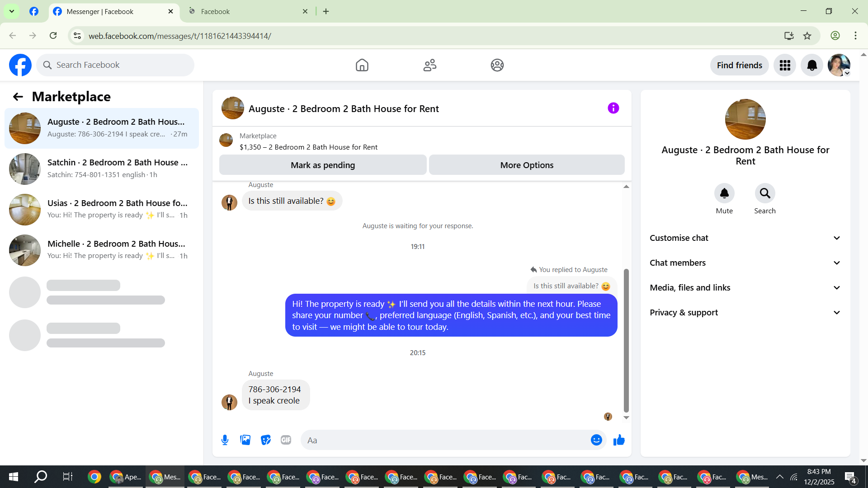Open the emoji picker in the message box
The width and height of the screenshot is (868, 488).
tap(596, 440)
